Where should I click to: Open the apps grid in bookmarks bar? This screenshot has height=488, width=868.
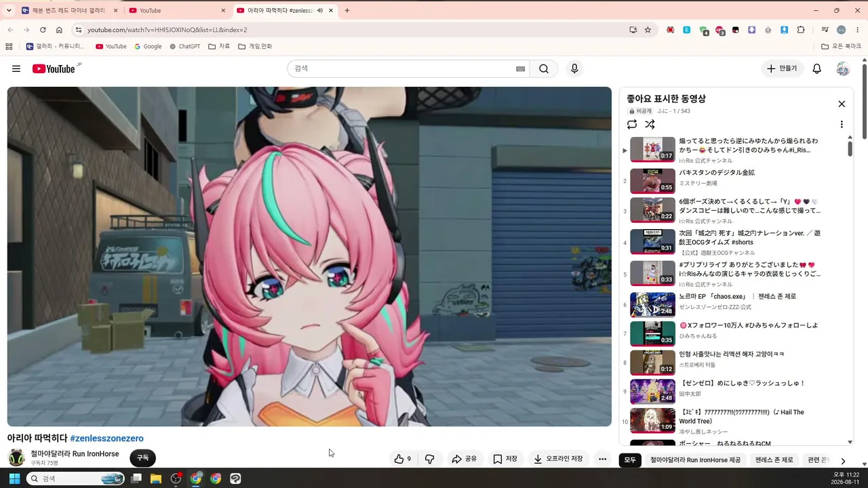[9, 46]
